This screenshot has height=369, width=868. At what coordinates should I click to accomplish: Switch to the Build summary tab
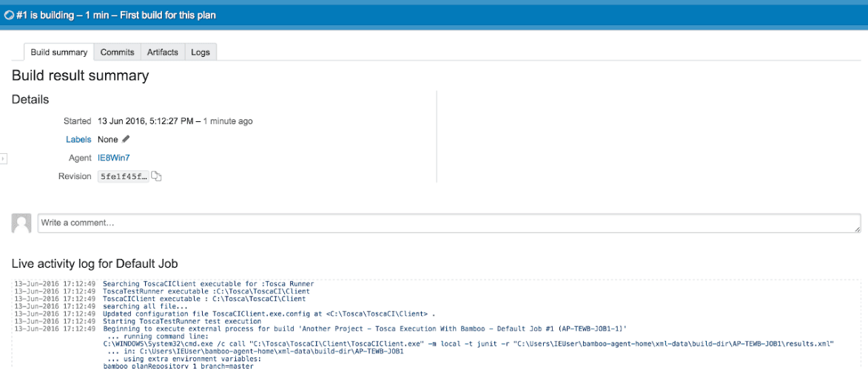(59, 53)
